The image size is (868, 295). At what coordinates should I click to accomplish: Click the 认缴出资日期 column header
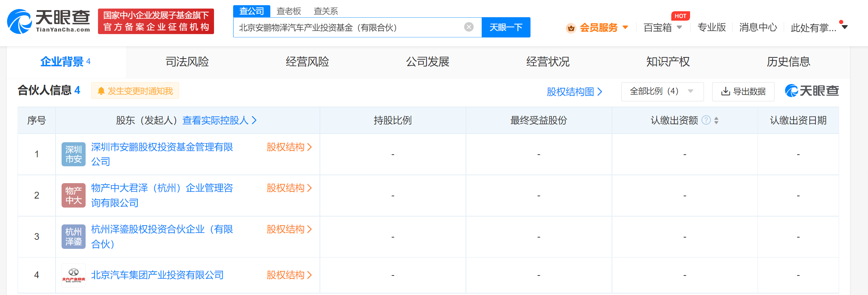pyautogui.click(x=798, y=120)
